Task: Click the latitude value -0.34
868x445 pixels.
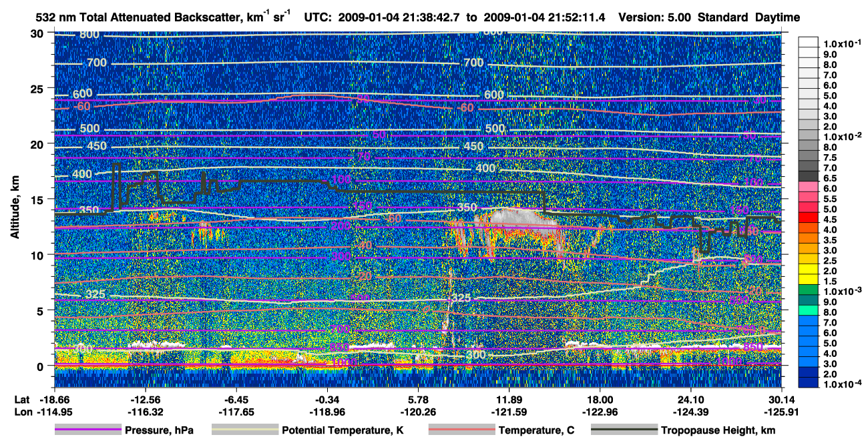Action: click(x=327, y=400)
